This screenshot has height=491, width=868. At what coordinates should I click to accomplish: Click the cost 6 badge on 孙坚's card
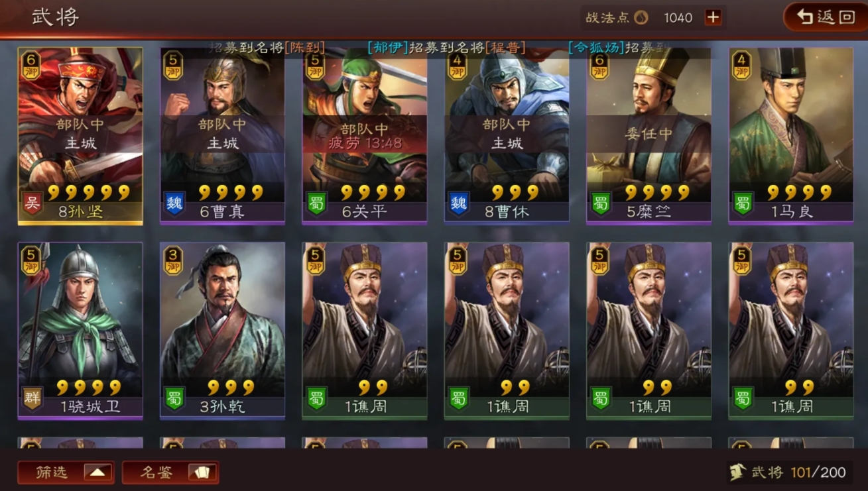31,66
